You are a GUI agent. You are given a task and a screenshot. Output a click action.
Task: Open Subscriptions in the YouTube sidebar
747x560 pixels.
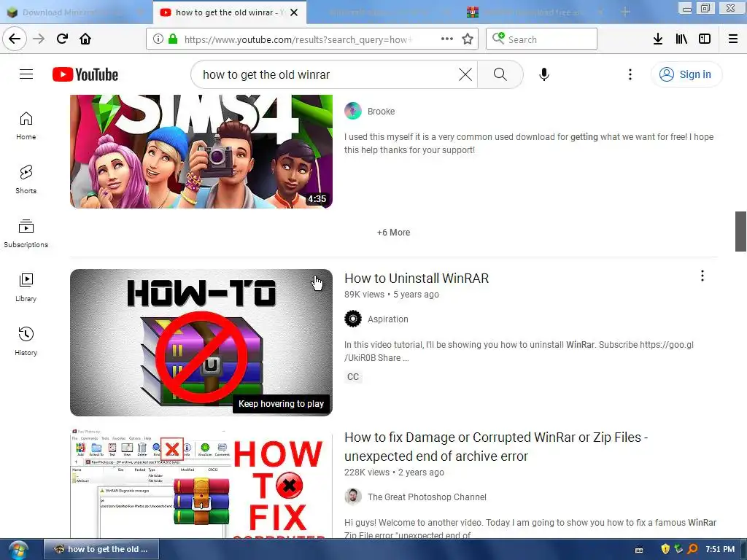point(26,233)
